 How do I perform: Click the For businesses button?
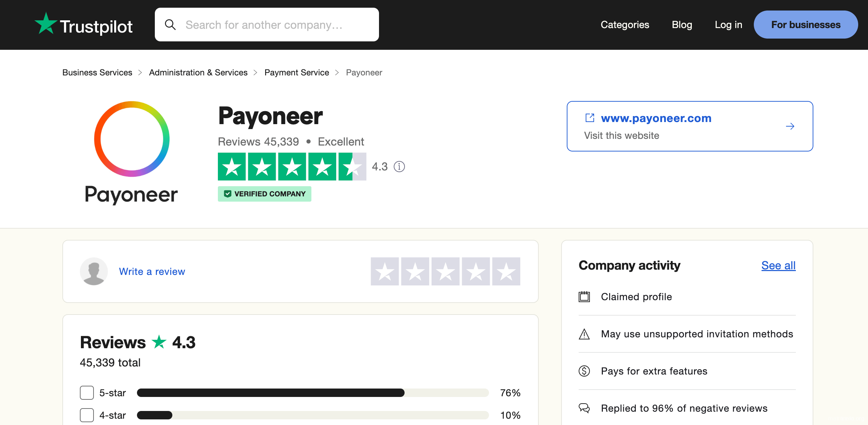click(806, 25)
